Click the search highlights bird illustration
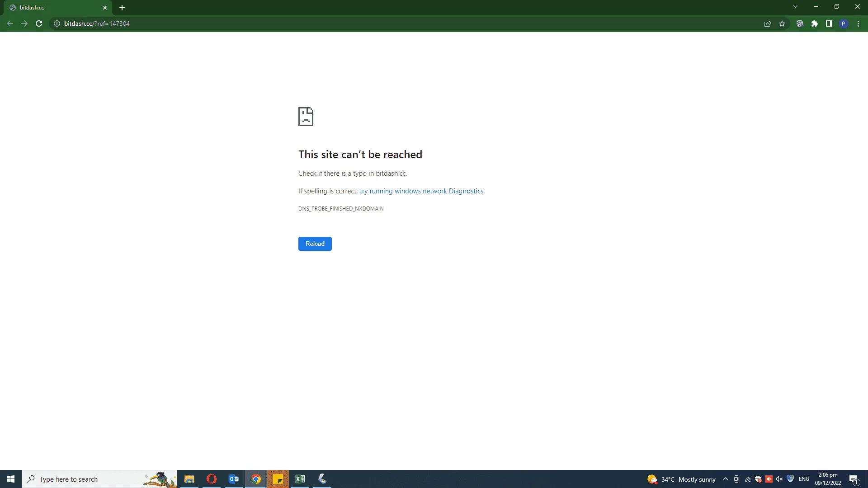Viewport: 868px width, 488px height. click(160, 479)
